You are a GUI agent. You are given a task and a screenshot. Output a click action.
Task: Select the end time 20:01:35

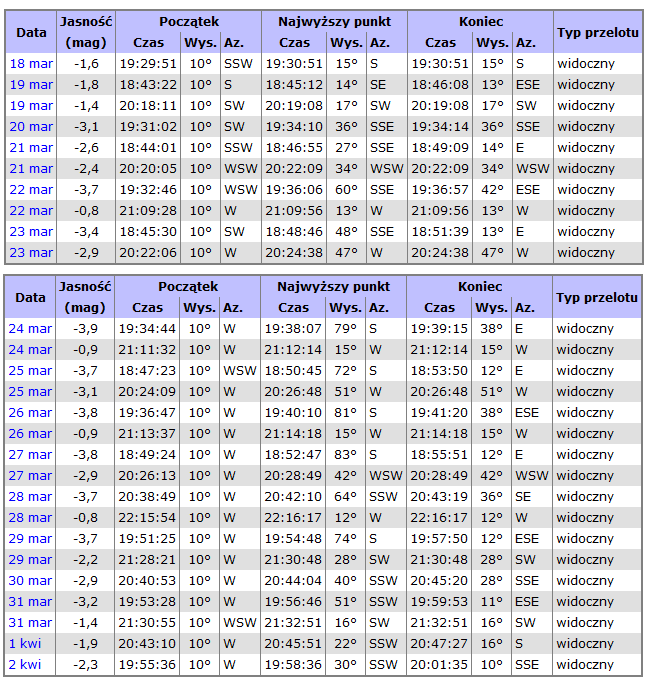(x=439, y=665)
